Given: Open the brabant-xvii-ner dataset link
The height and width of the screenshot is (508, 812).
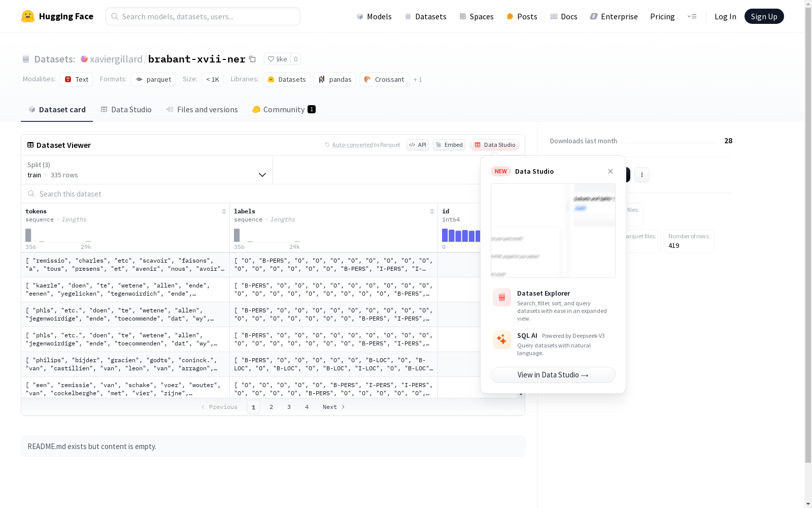Looking at the screenshot, I should [197, 59].
